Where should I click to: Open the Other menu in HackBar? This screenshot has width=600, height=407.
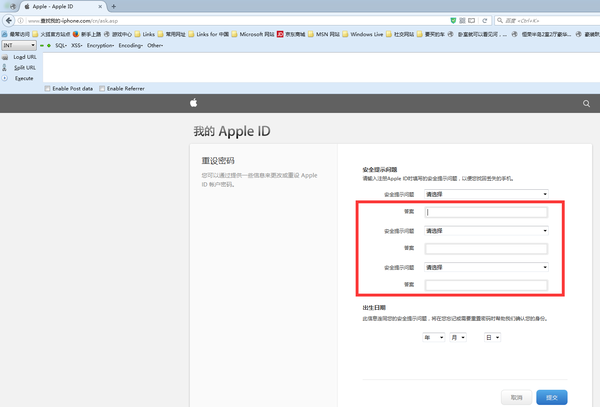tap(155, 46)
